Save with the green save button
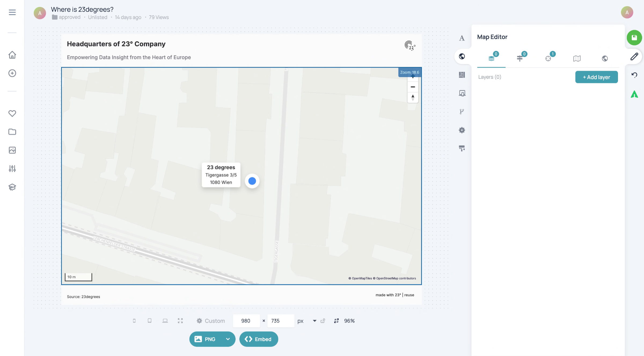The image size is (644, 356). pyautogui.click(x=634, y=38)
